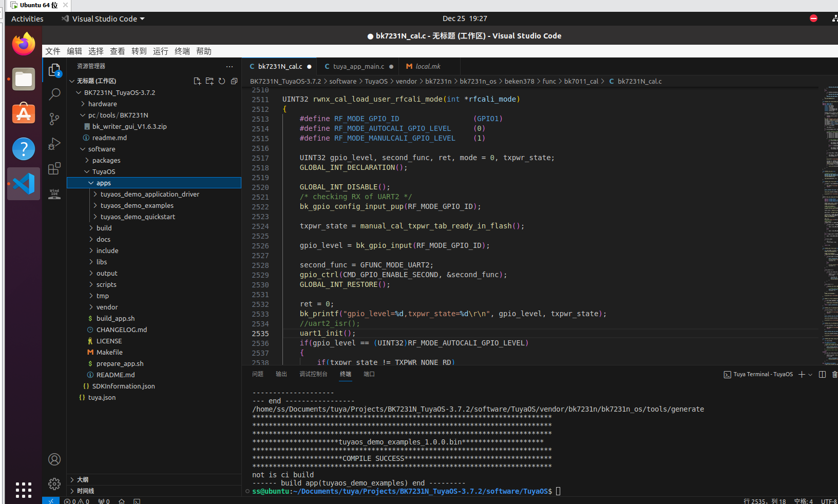Image resolution: width=838 pixels, height=504 pixels.
Task: Close the Ubuntu 64 位 VM tab
Action: point(65,5)
